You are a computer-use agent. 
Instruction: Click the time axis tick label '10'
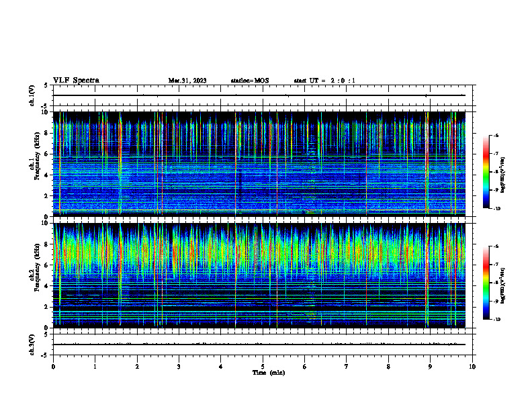click(x=472, y=367)
